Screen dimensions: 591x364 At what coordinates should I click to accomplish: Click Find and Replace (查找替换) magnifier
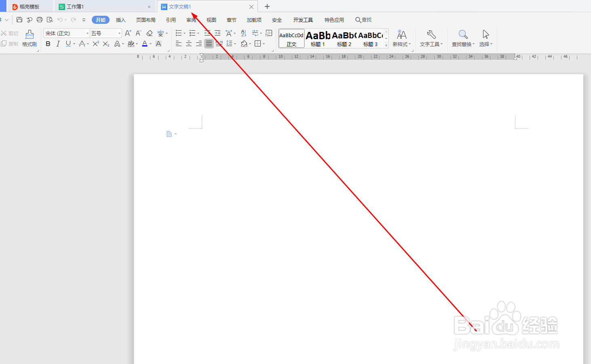[x=463, y=38]
